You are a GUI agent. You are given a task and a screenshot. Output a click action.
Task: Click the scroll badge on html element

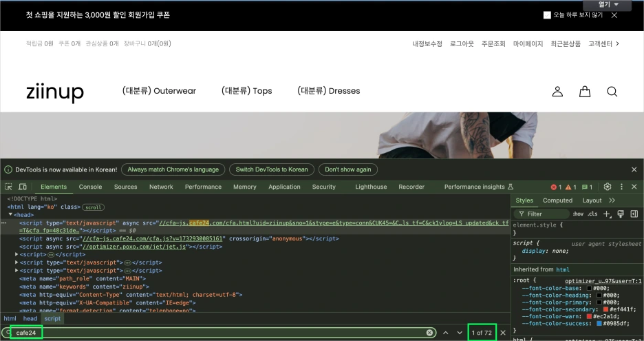coord(94,207)
